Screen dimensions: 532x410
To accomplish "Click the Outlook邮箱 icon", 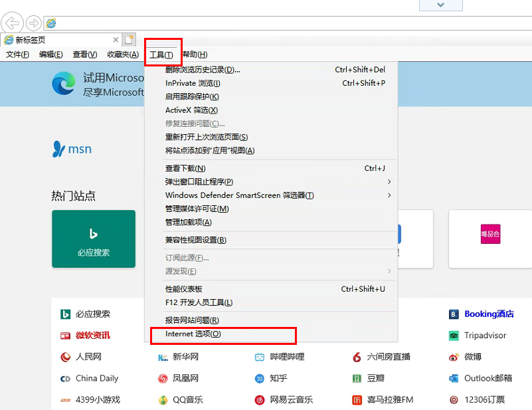I will 454,378.
